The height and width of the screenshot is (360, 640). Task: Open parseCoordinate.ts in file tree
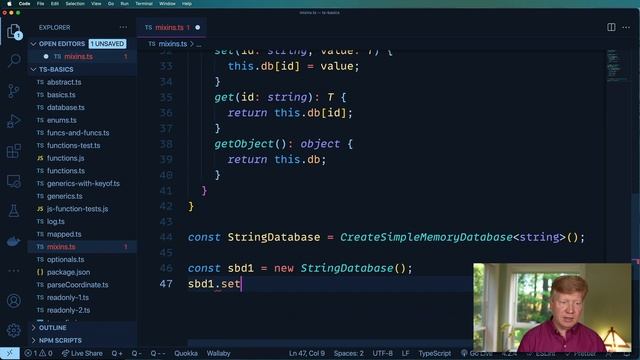coord(78,284)
